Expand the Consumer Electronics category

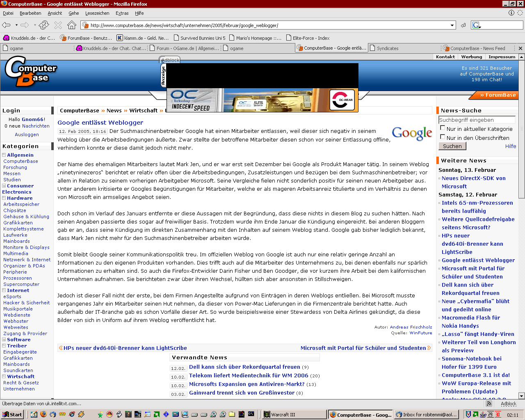click(x=4, y=186)
